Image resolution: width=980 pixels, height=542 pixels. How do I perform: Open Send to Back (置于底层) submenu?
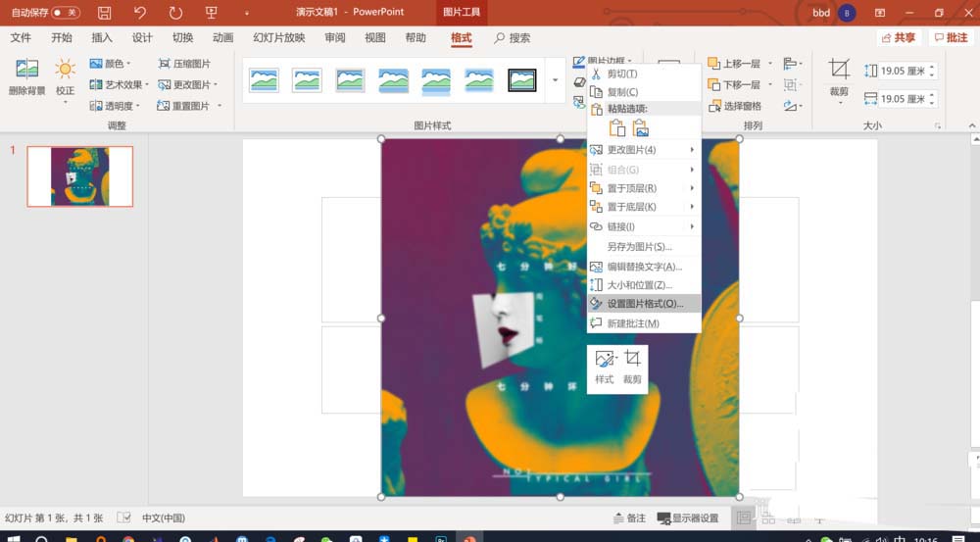click(x=644, y=206)
